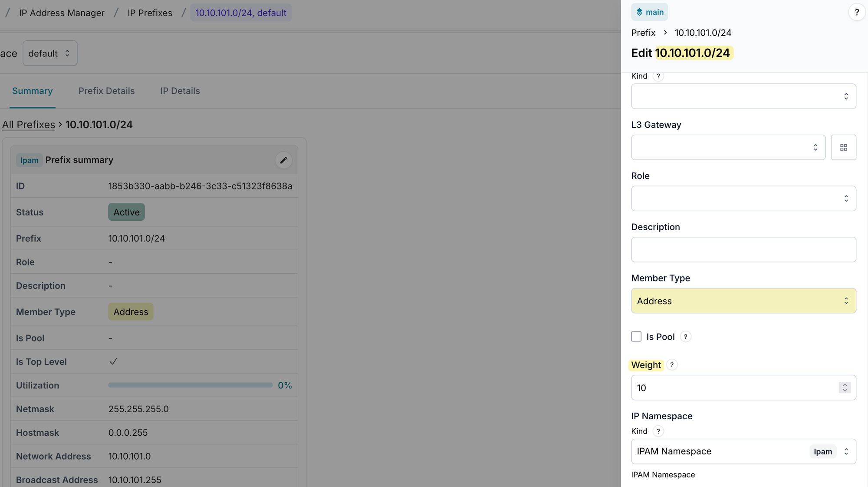Open the Role dropdown in edit panel
This screenshot has height=487, width=868.
point(743,199)
